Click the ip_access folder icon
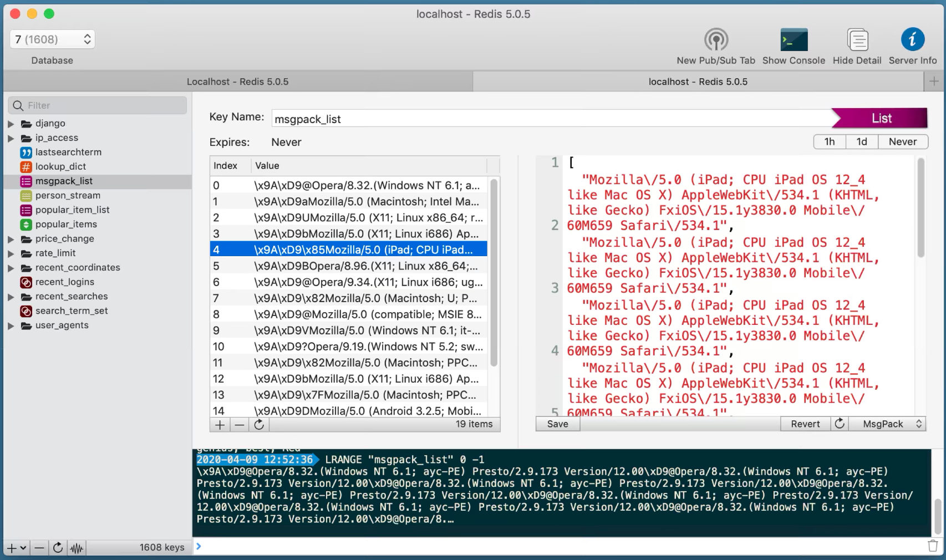 (x=26, y=138)
